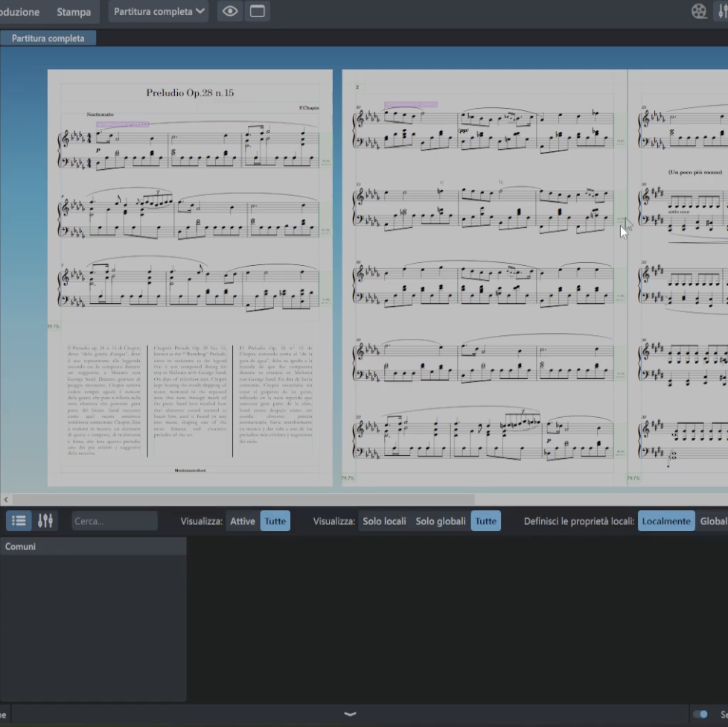The height and width of the screenshot is (727, 728).
Task: Switch to Stampa mode
Action: (x=74, y=12)
